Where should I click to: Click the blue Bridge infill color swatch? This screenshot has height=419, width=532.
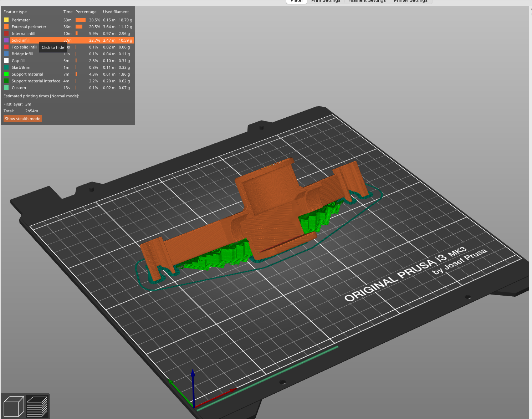coord(6,54)
